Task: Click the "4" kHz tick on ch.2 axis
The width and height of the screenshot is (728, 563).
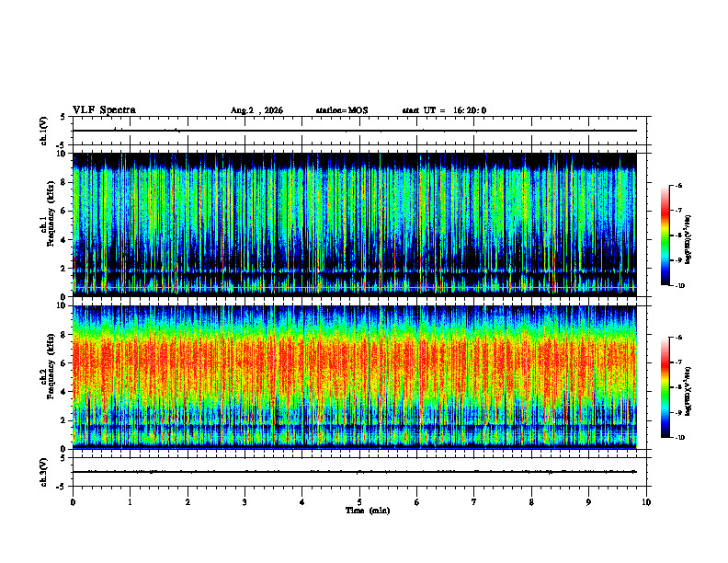Action: tap(64, 392)
